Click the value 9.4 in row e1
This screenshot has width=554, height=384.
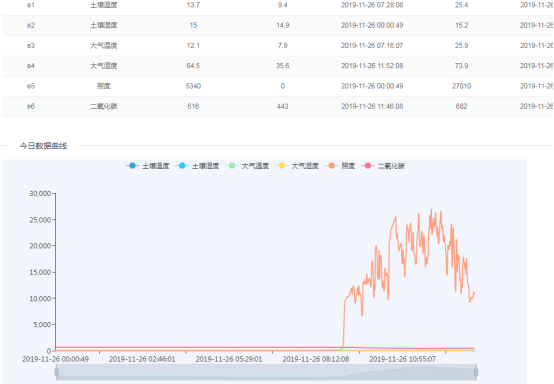pos(283,5)
